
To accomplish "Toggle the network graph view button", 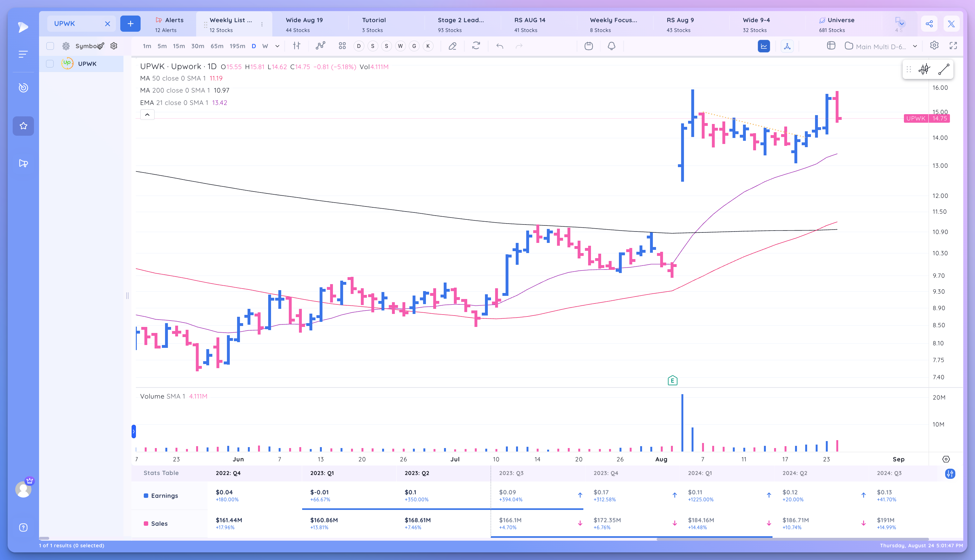I will pos(787,46).
